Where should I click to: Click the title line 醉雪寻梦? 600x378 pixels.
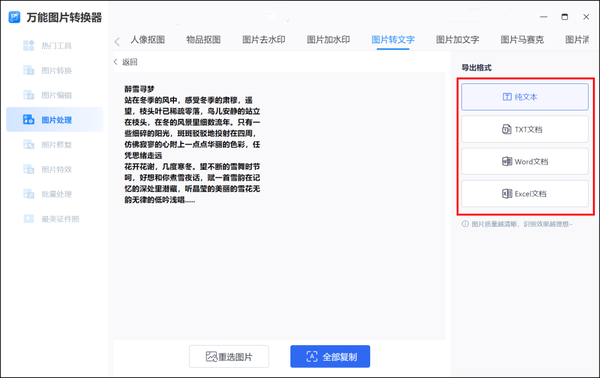139,89
